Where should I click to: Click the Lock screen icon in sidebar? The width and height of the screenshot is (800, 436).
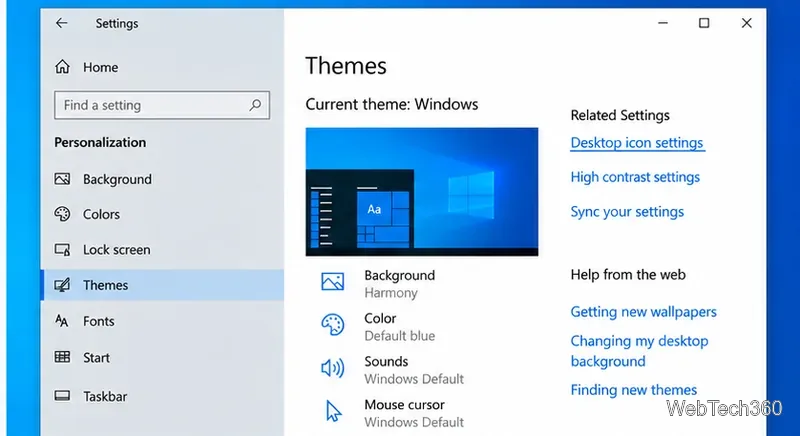[62, 249]
